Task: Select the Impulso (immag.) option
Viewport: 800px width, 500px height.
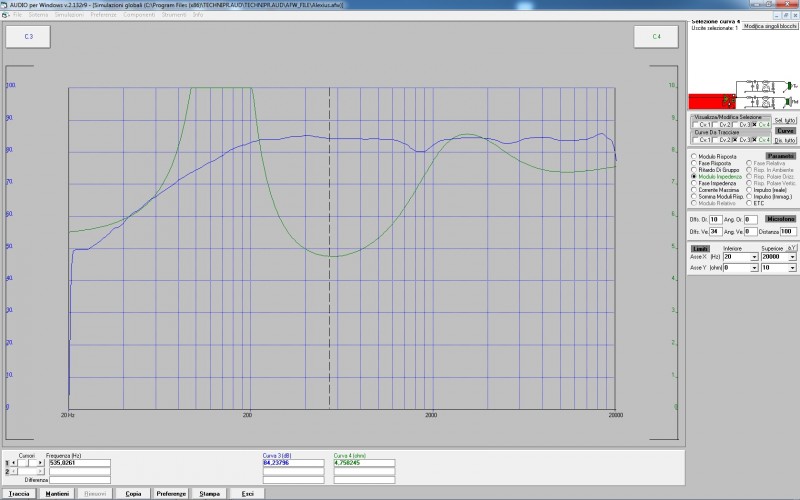Action: coord(769,196)
